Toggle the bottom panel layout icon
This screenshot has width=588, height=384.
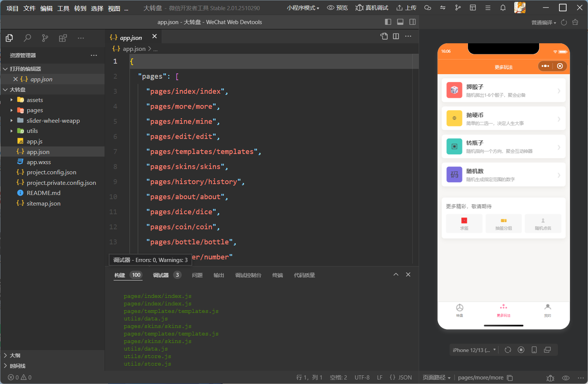[x=400, y=22]
